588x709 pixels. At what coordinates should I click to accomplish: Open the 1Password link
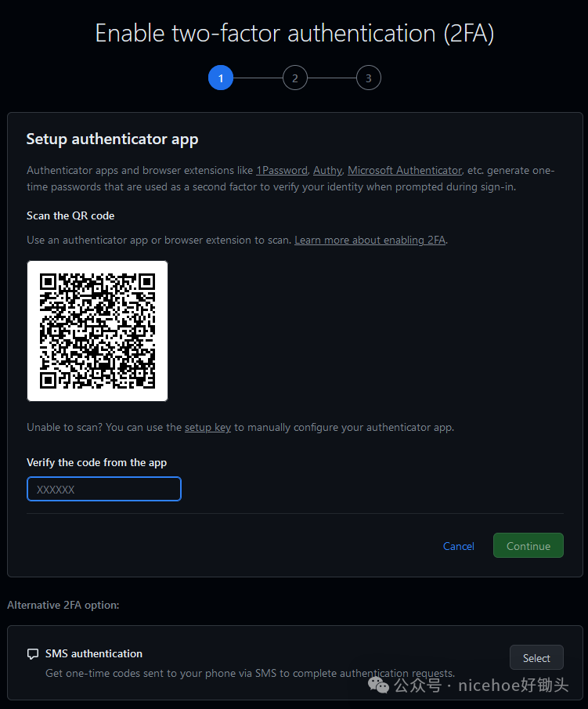click(281, 170)
